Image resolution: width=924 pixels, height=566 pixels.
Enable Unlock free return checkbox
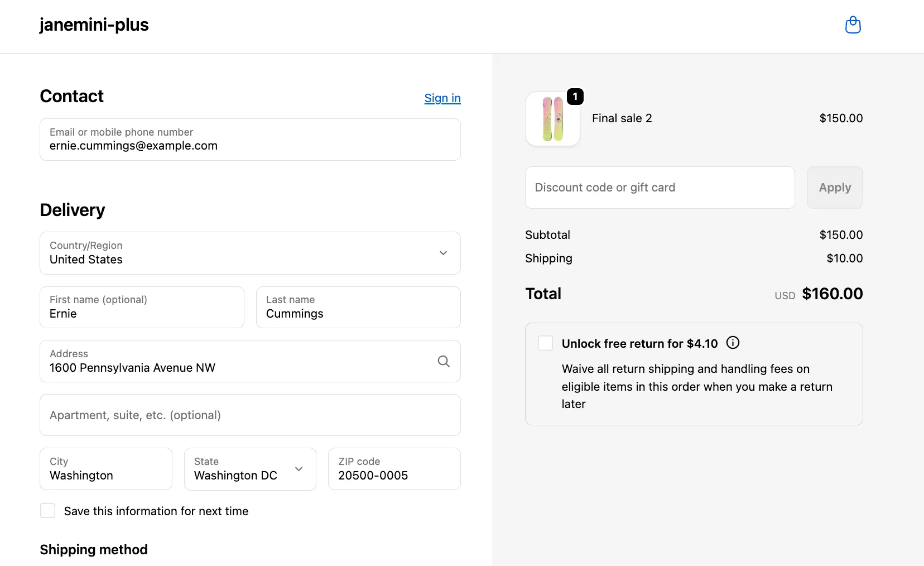click(545, 343)
